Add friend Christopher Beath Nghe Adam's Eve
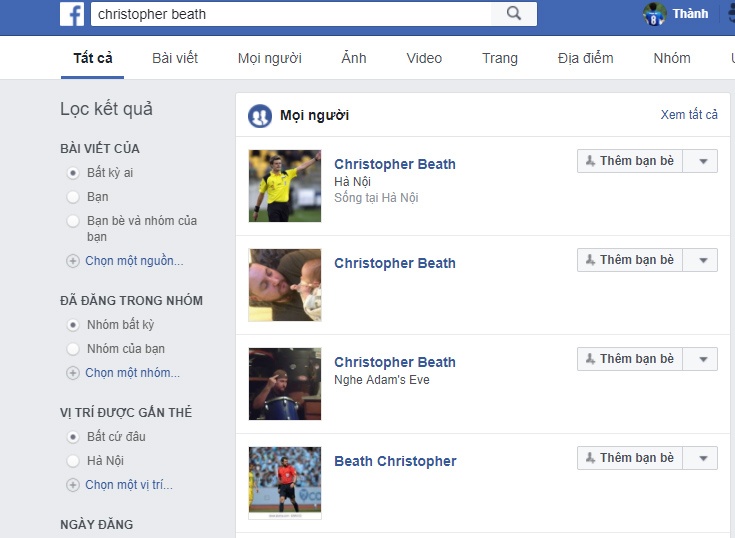 click(630, 359)
